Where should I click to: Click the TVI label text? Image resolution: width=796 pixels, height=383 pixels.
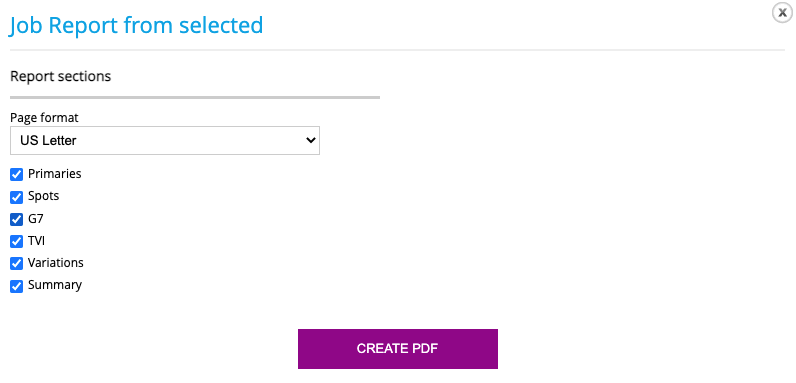click(37, 241)
